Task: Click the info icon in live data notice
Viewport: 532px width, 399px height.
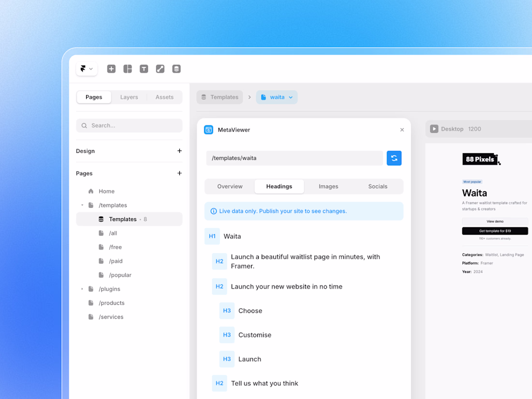Action: (213, 211)
